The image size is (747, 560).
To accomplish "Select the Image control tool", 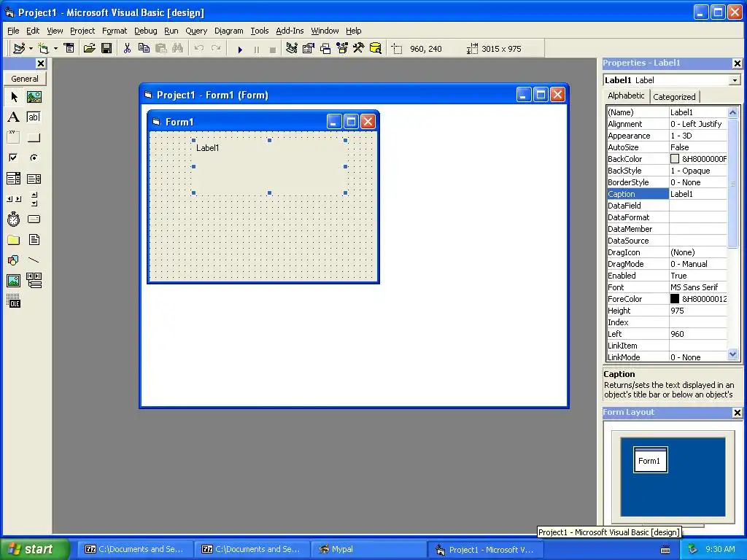I will [x=14, y=281].
